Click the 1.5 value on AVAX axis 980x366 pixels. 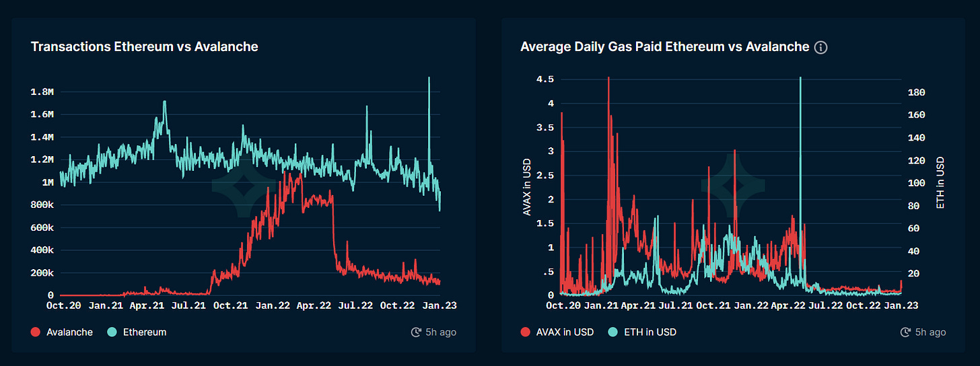click(x=544, y=223)
